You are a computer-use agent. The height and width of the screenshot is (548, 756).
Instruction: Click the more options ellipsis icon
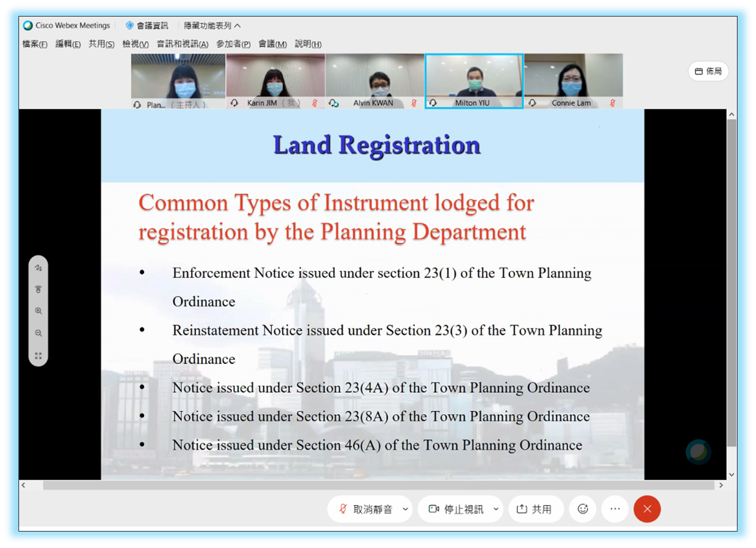(614, 509)
